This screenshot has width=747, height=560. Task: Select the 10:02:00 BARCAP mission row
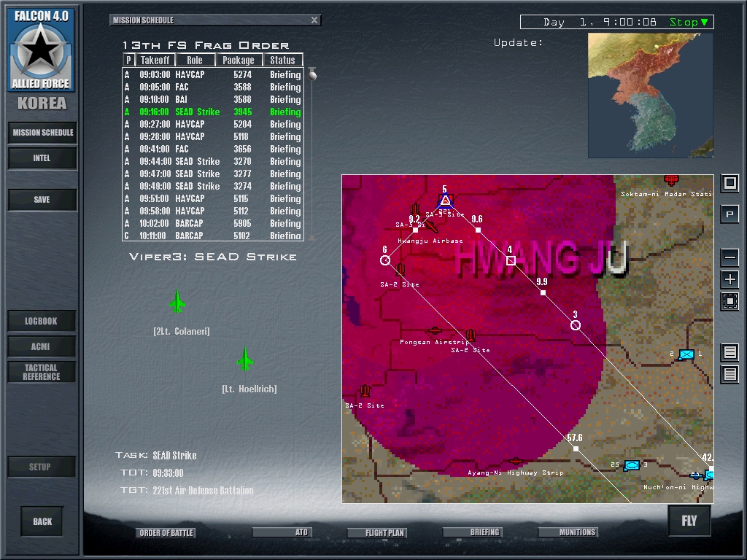point(212,223)
